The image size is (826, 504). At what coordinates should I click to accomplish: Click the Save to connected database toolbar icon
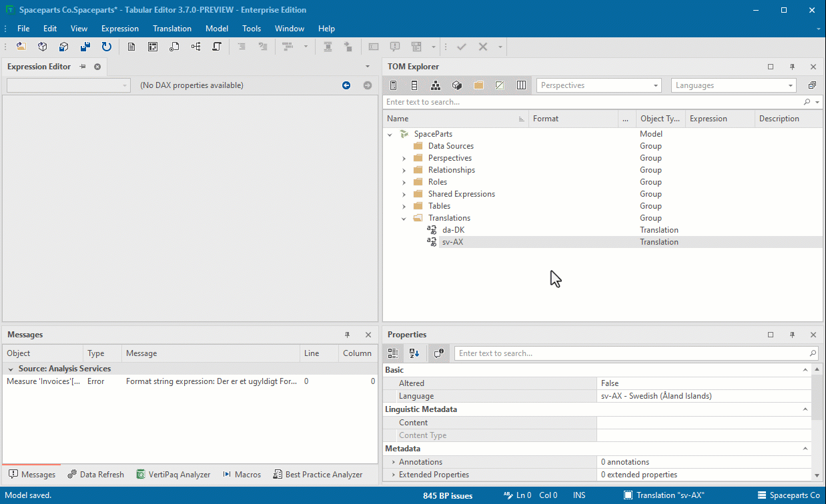point(63,47)
